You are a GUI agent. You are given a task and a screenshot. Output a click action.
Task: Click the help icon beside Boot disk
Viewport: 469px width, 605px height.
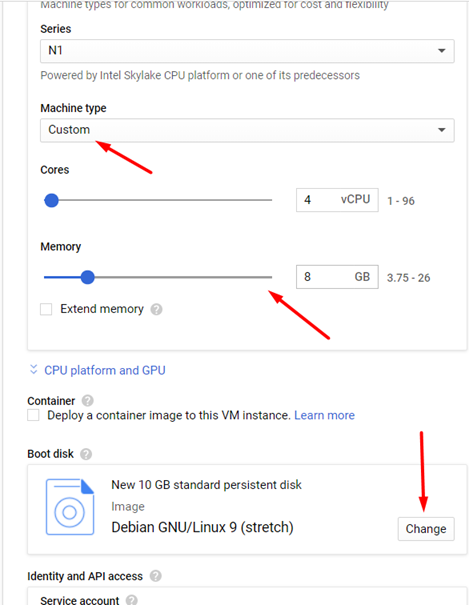[86, 454]
